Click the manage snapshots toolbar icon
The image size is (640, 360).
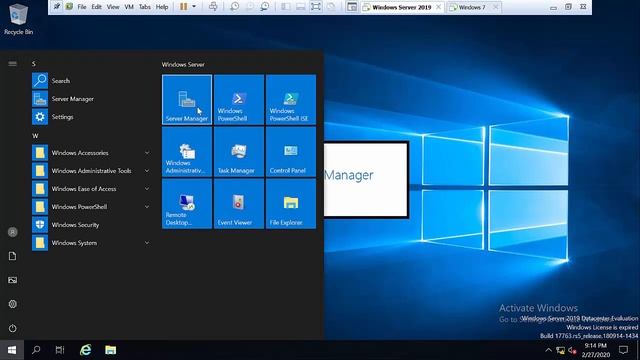click(264, 7)
